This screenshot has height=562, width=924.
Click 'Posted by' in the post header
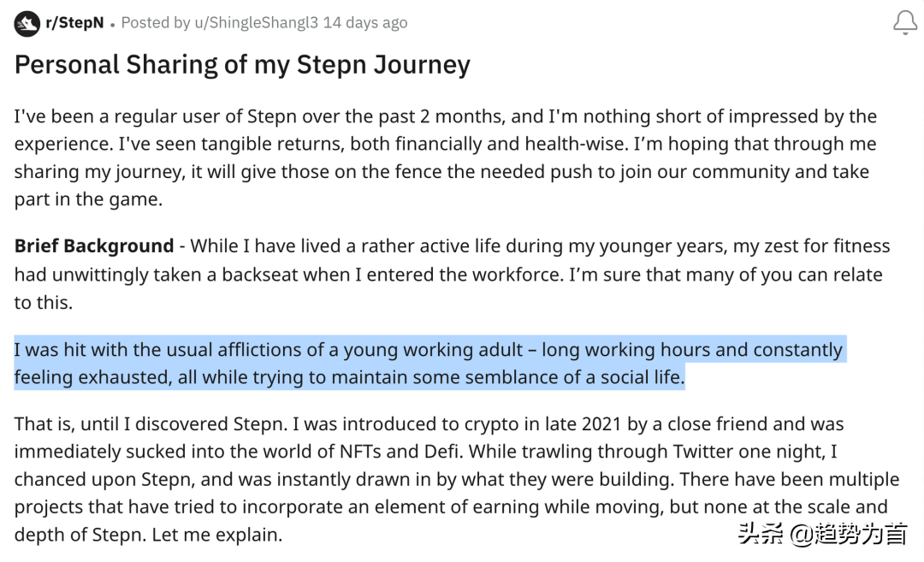pyautogui.click(x=156, y=23)
